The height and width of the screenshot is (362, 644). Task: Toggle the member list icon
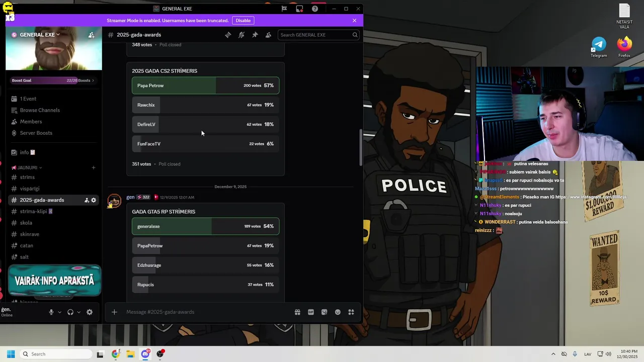click(x=268, y=35)
